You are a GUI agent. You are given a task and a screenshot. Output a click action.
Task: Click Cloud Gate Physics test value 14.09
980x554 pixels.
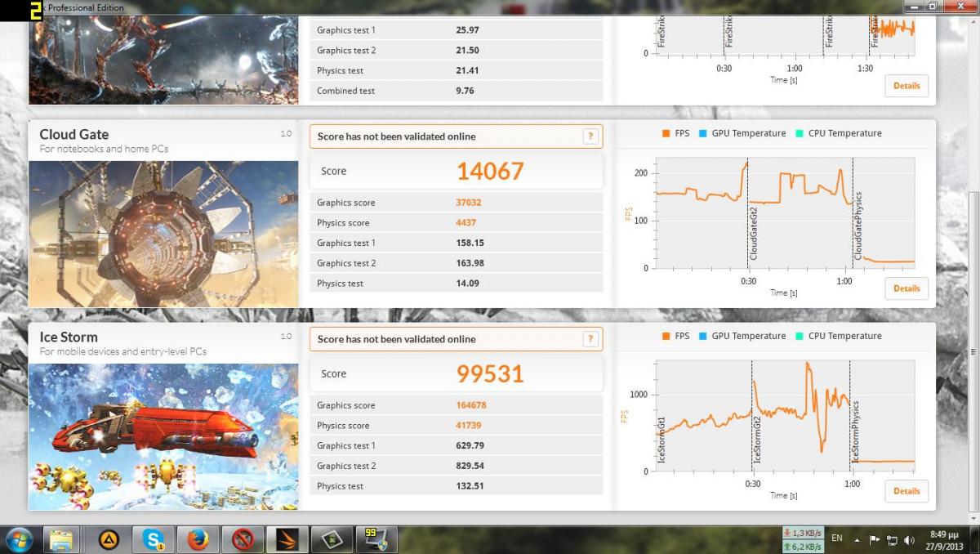(x=467, y=284)
